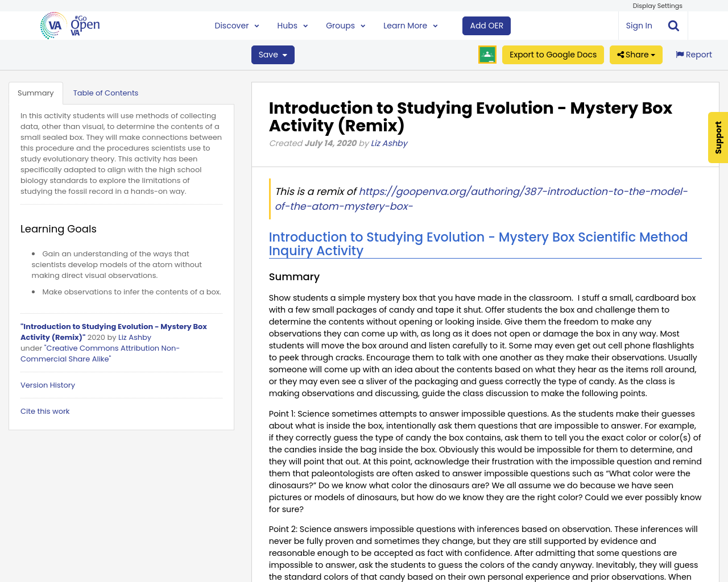Expand the Discover menu
Viewport: 728px width, 582px height.
coord(237,26)
